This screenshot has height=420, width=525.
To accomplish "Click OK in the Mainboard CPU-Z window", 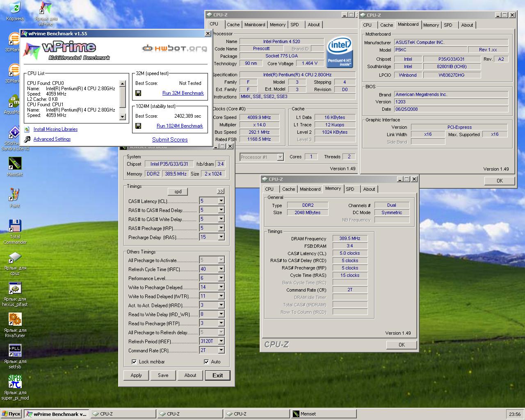I will [x=500, y=181].
